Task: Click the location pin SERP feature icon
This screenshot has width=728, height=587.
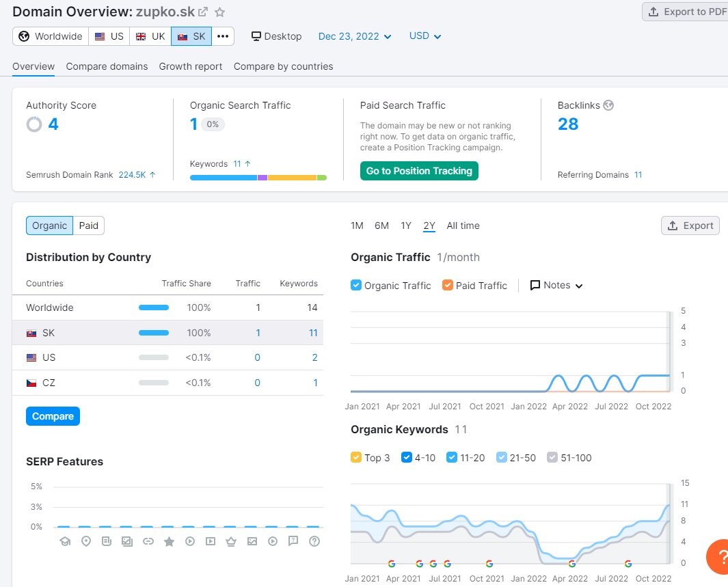Action: [x=86, y=541]
